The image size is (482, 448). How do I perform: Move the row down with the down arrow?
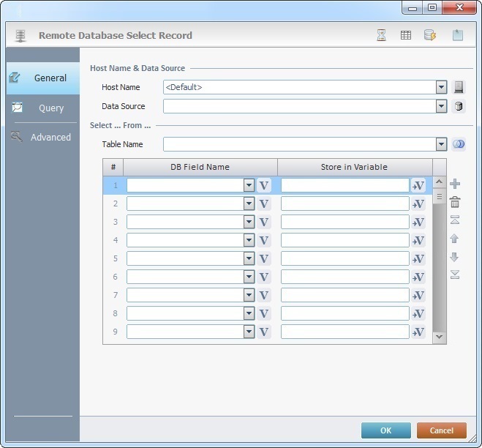point(455,257)
